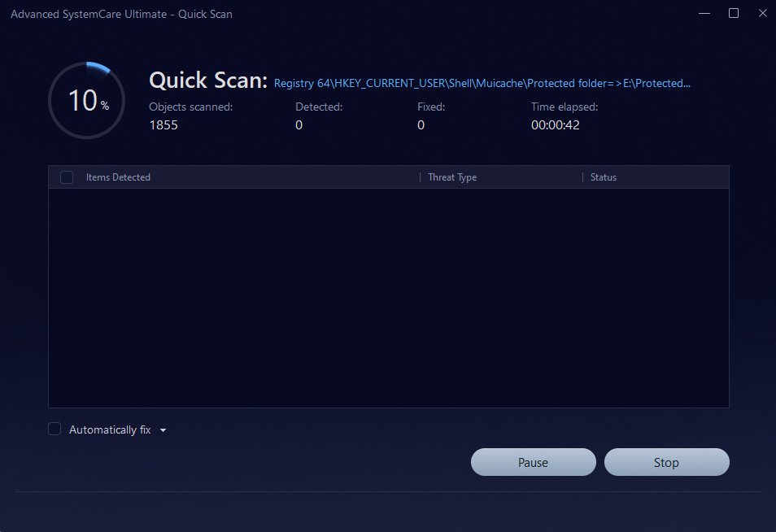Click the Items Detected column header
776x532 pixels.
point(118,177)
